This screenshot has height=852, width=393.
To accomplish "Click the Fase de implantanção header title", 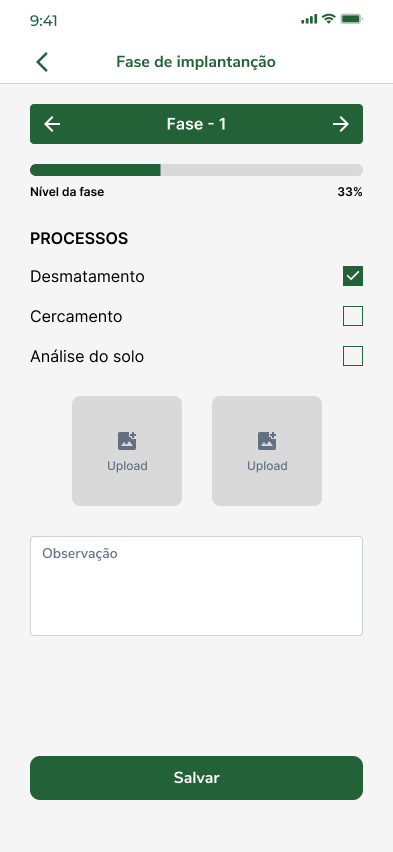I will pyautogui.click(x=196, y=62).
